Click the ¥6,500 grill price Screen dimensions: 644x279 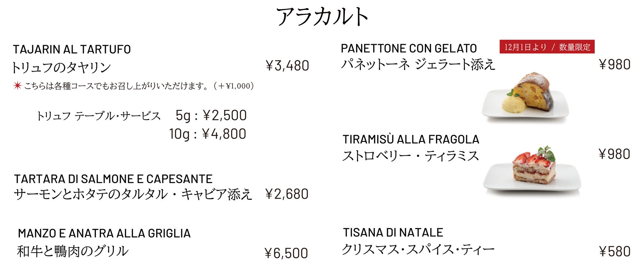286,254
